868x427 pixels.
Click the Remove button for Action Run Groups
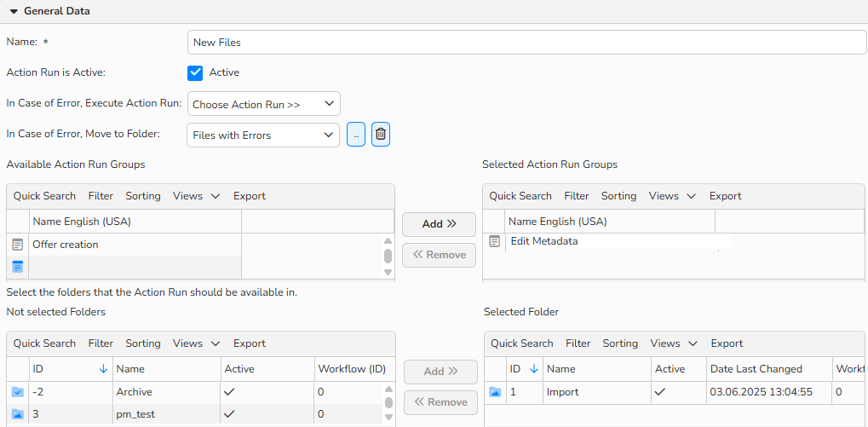click(x=439, y=256)
